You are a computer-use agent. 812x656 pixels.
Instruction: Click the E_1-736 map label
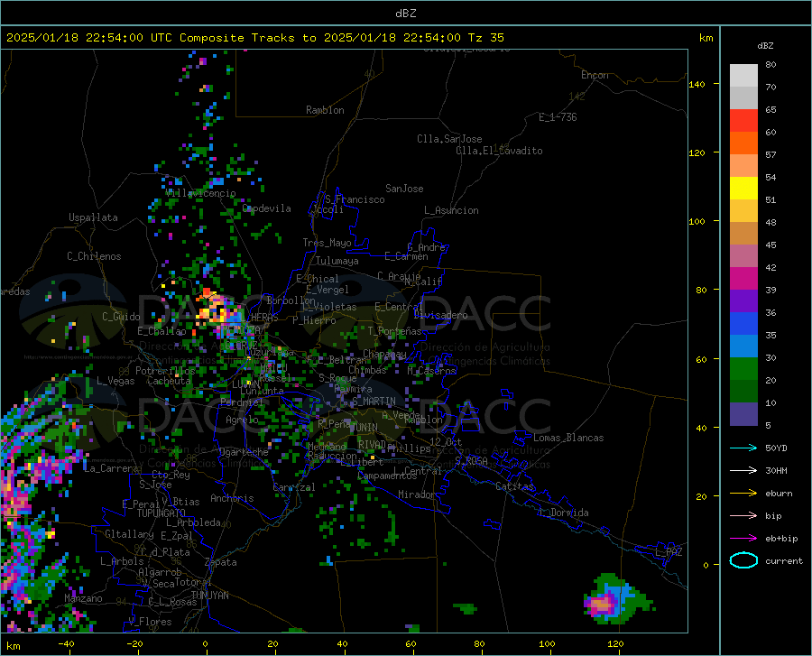click(558, 117)
